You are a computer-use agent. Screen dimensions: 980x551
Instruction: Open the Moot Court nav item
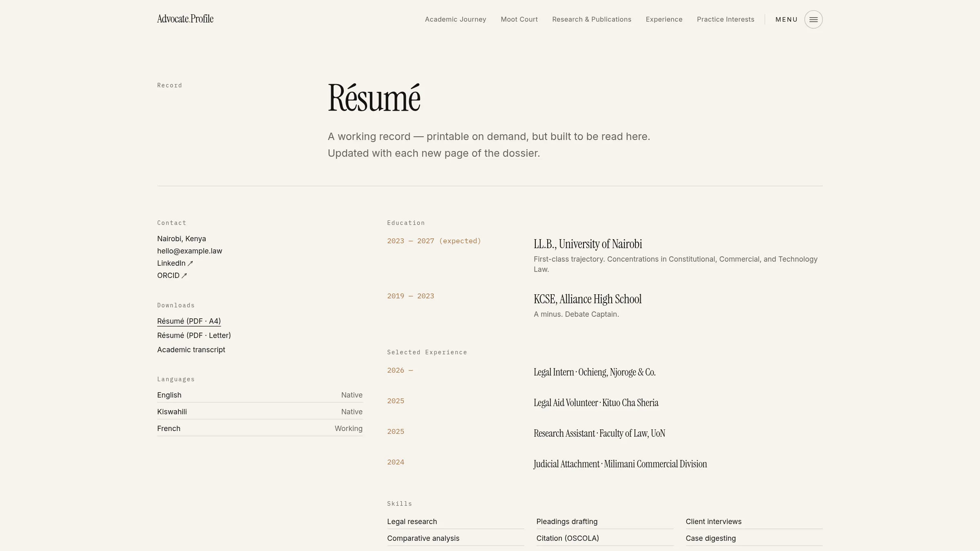[x=519, y=19]
